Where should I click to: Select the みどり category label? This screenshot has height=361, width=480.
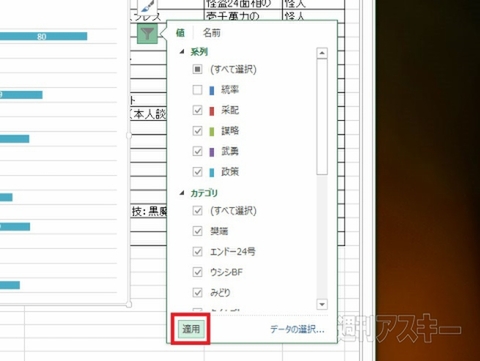pyautogui.click(x=220, y=293)
